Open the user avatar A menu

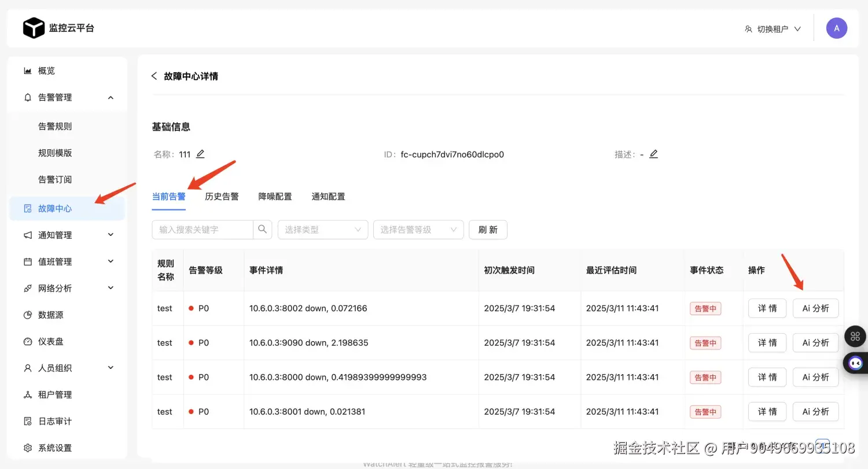(x=837, y=28)
